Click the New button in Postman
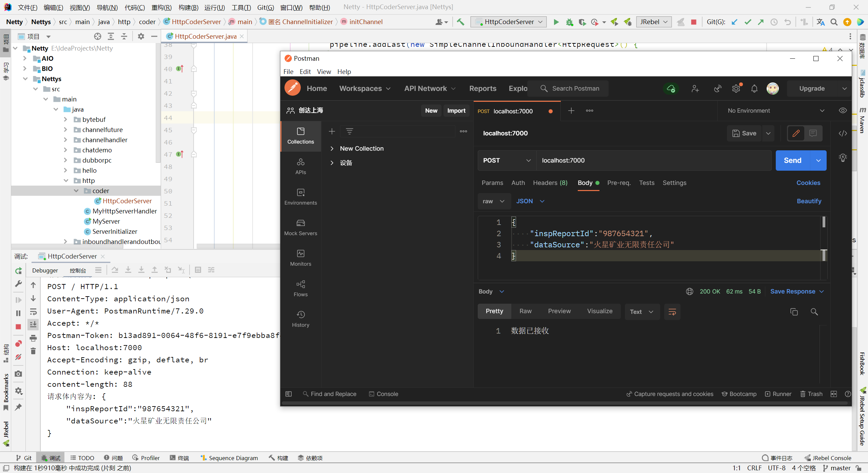 coord(431,111)
